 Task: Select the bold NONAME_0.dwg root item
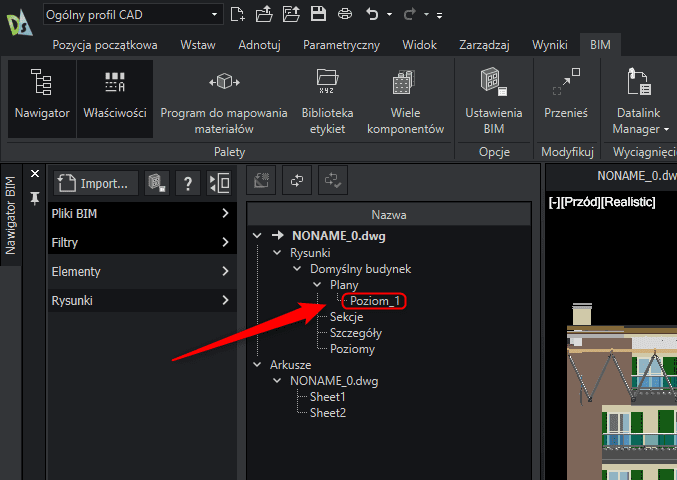[x=338, y=236]
